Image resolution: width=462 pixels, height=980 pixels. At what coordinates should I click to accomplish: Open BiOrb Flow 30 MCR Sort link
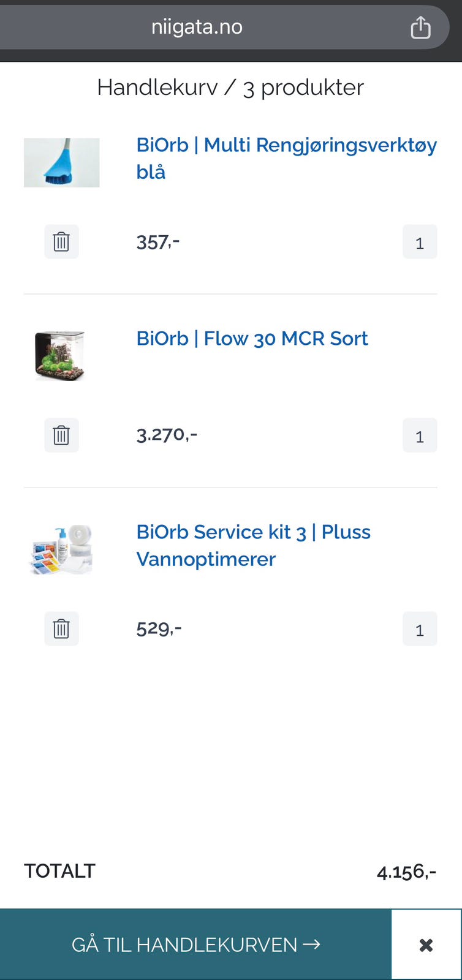[252, 339]
